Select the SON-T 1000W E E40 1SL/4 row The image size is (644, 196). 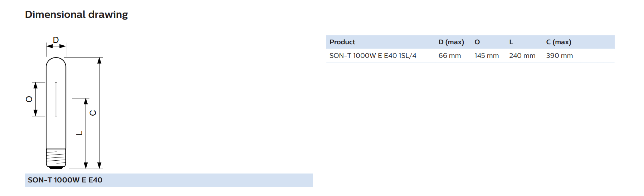point(470,56)
